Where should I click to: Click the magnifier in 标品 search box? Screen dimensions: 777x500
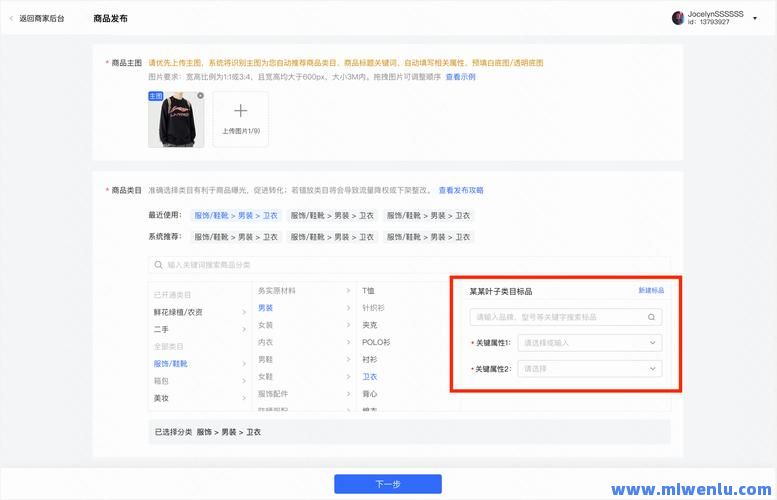coord(651,317)
